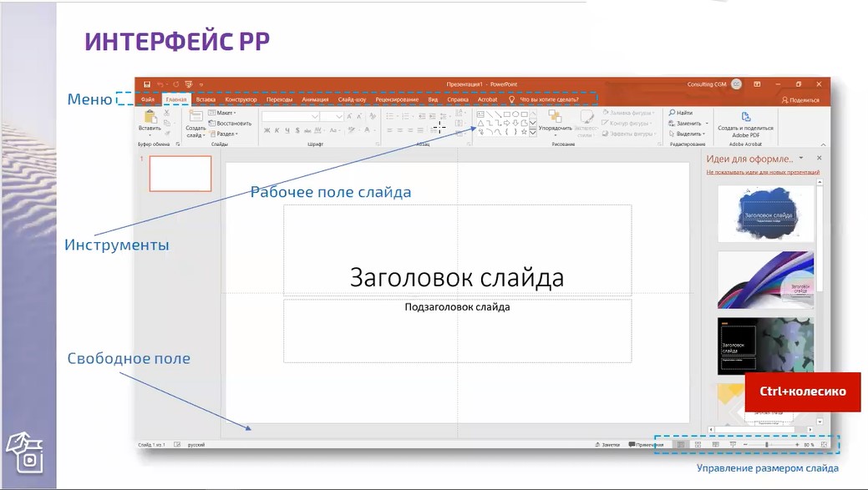Viewport: 868px width, 490px height.
Task: Open the Insert (Вставка) ribbon tab
Action: point(206,99)
